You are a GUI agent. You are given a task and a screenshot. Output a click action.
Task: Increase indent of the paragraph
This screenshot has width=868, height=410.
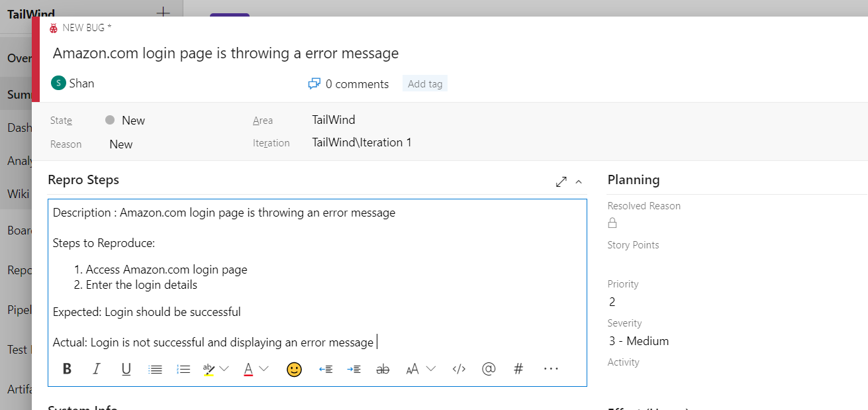coord(354,370)
